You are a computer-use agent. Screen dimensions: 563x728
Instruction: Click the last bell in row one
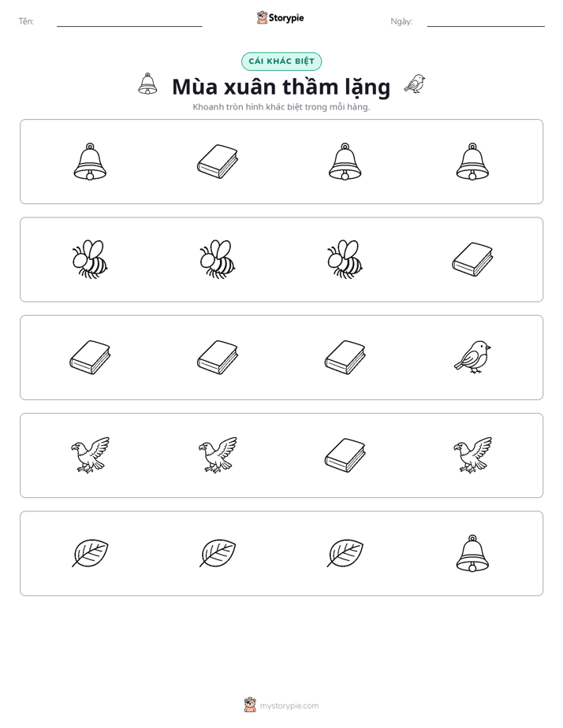point(472,162)
